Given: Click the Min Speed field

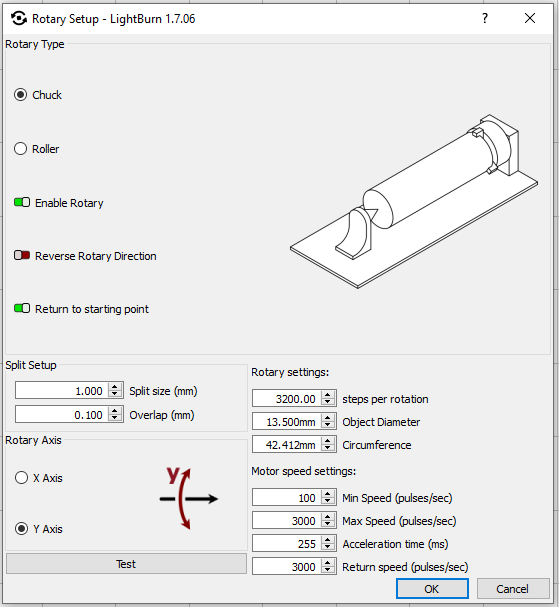Looking at the screenshot, I should click(286, 497).
